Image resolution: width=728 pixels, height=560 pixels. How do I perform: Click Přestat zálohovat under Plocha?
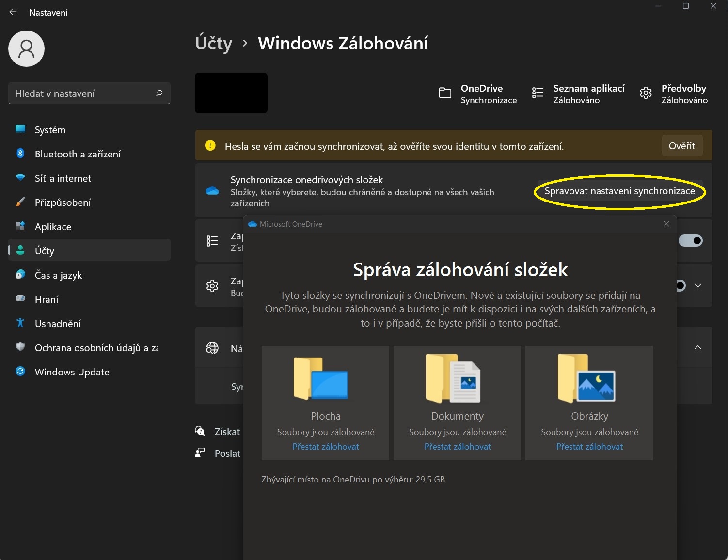pyautogui.click(x=326, y=447)
